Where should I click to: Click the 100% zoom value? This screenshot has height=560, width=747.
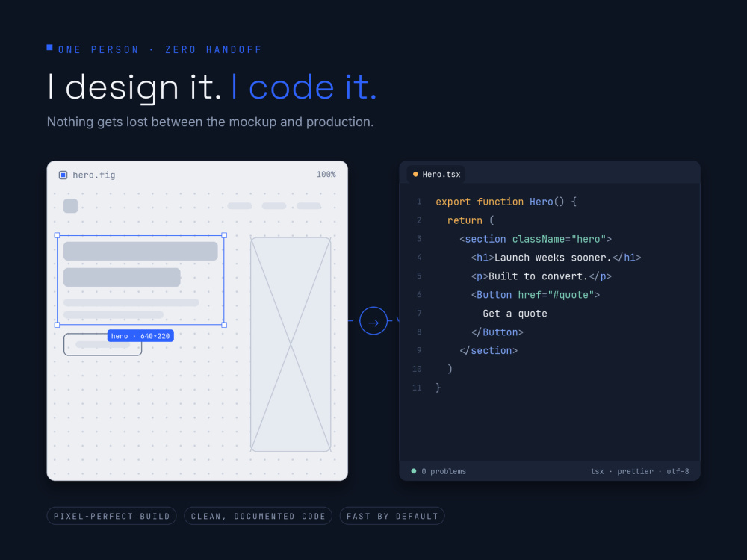[x=326, y=175]
